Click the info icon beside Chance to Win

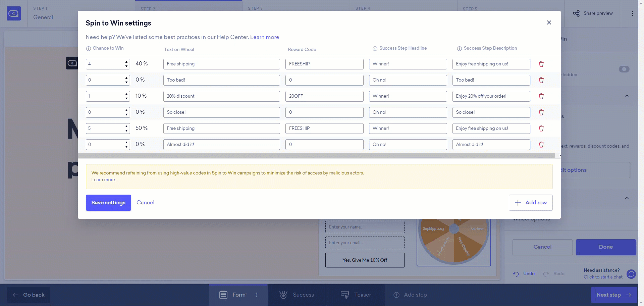pyautogui.click(x=88, y=49)
